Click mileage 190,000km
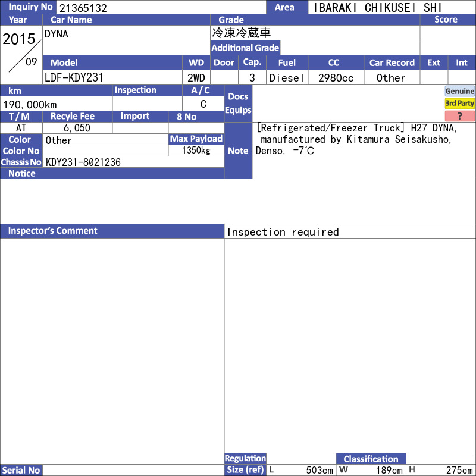Viewport: 476px width, 476px height. coord(30,105)
